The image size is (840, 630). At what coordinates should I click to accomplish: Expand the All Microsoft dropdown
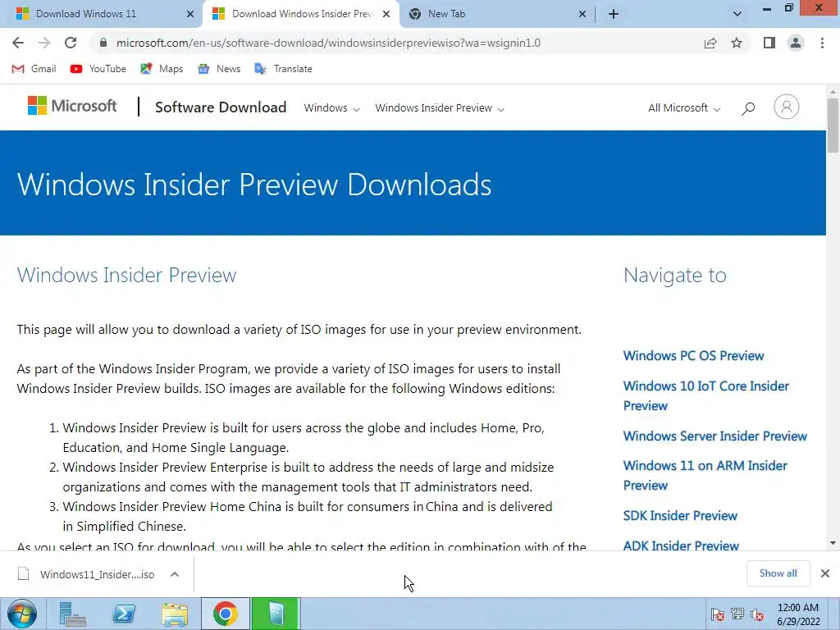[x=684, y=108]
